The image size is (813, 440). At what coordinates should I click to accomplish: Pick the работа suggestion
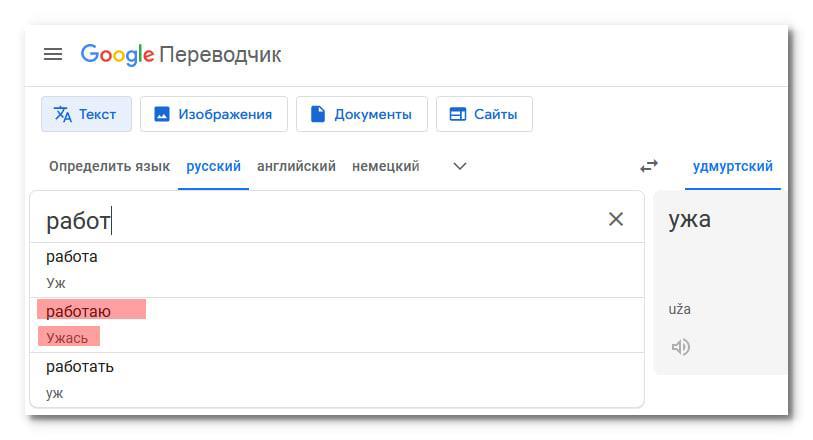[x=337, y=270]
